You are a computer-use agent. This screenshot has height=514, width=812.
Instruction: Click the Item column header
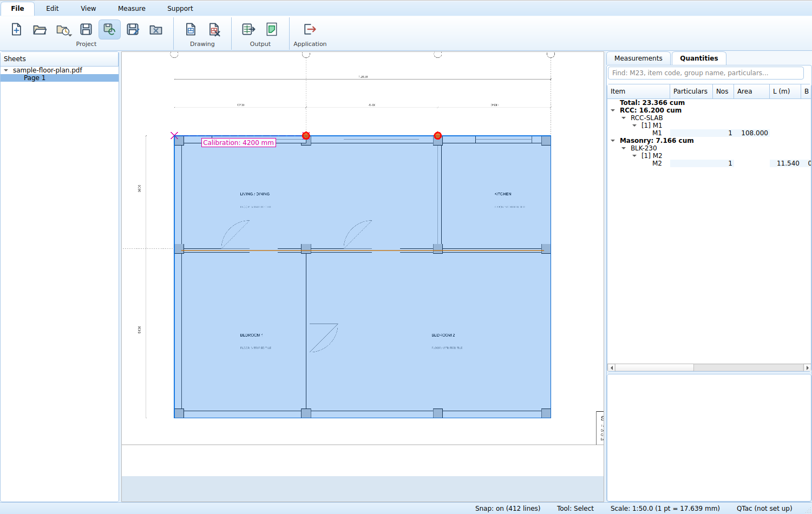[x=638, y=91]
